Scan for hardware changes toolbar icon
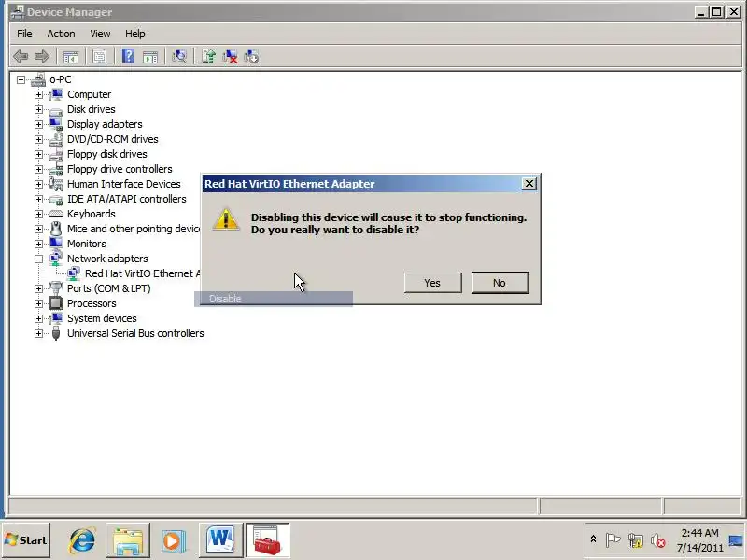747x560 pixels. click(x=179, y=57)
